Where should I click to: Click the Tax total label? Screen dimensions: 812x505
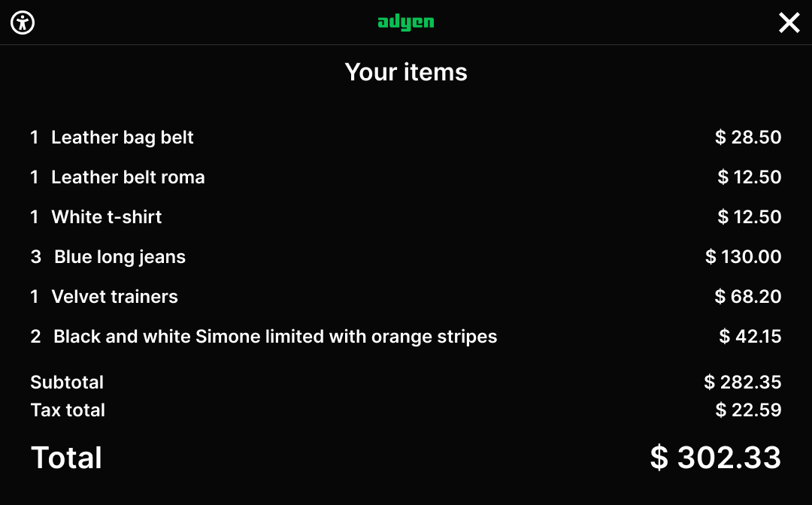tap(68, 410)
